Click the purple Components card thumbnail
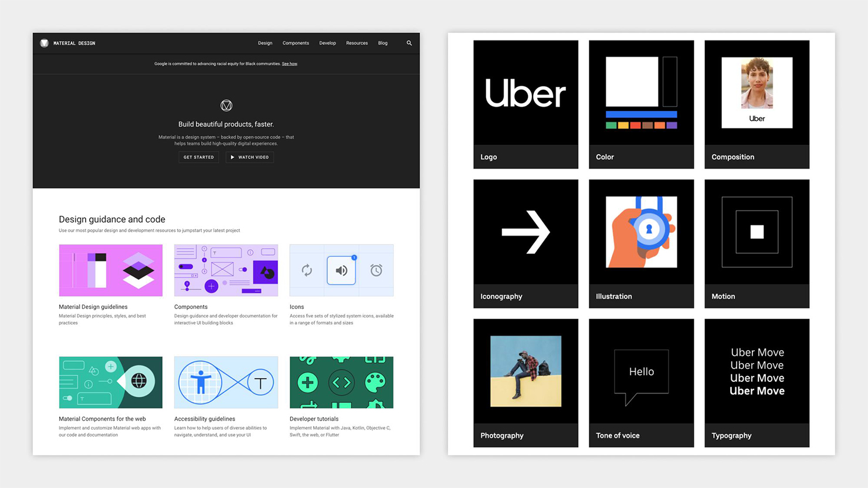Image resolution: width=868 pixels, height=488 pixels. (226, 270)
